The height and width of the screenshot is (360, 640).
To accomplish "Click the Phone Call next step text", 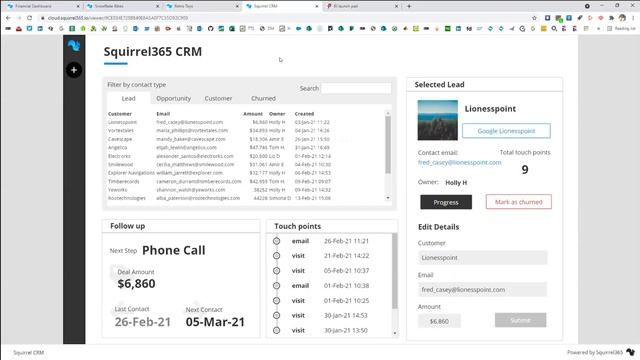I will 173,250.
